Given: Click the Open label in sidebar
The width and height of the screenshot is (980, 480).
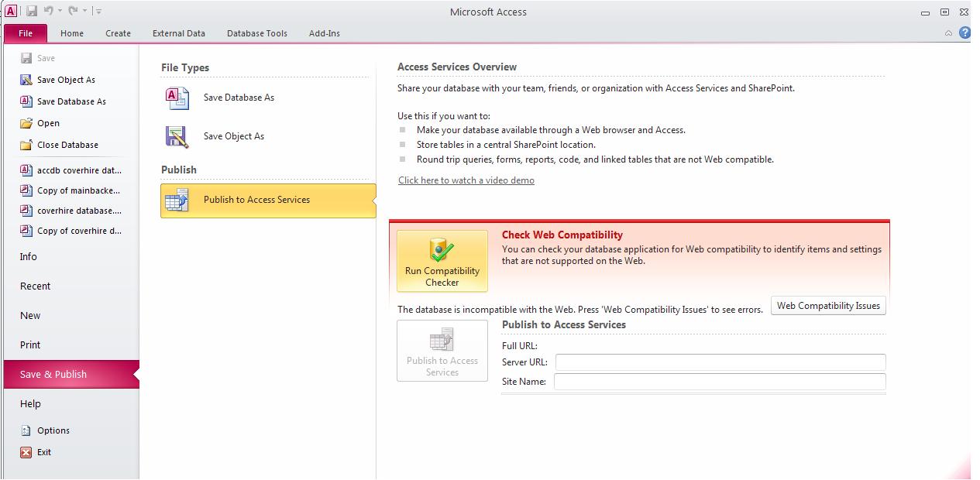Looking at the screenshot, I should (48, 123).
